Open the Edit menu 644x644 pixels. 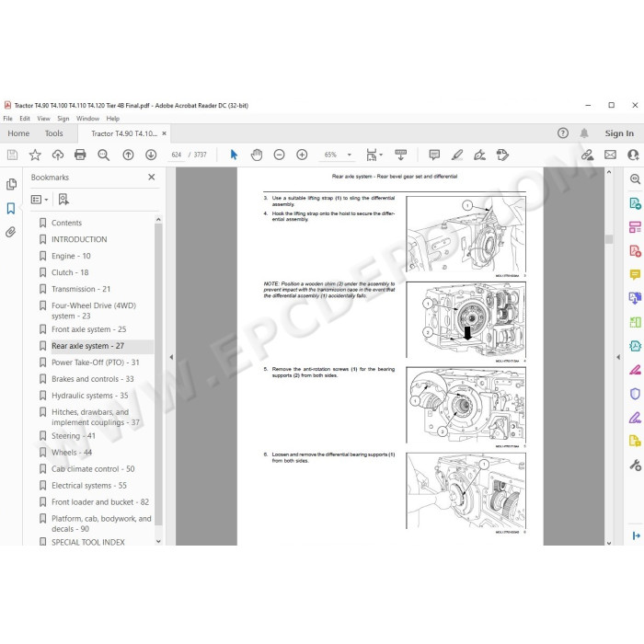point(25,119)
